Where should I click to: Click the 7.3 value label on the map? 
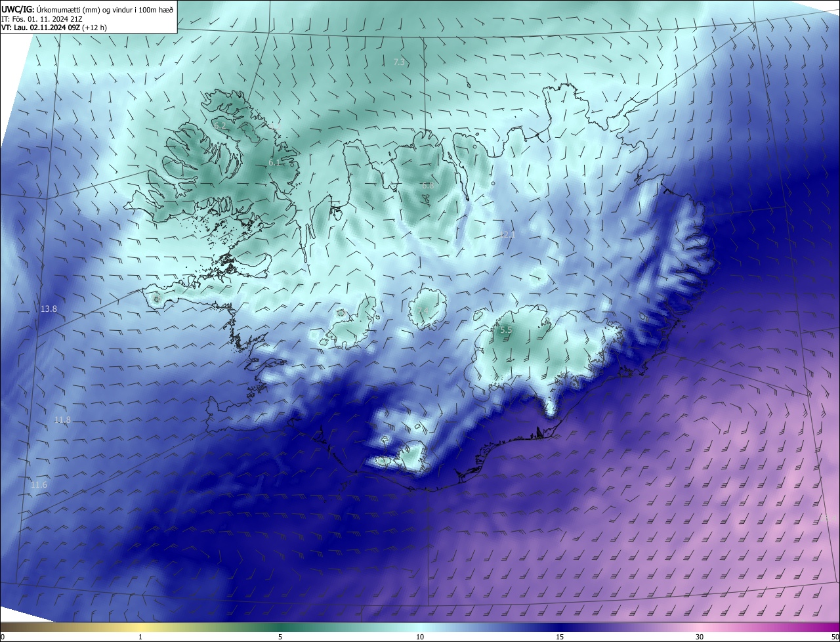click(x=399, y=62)
